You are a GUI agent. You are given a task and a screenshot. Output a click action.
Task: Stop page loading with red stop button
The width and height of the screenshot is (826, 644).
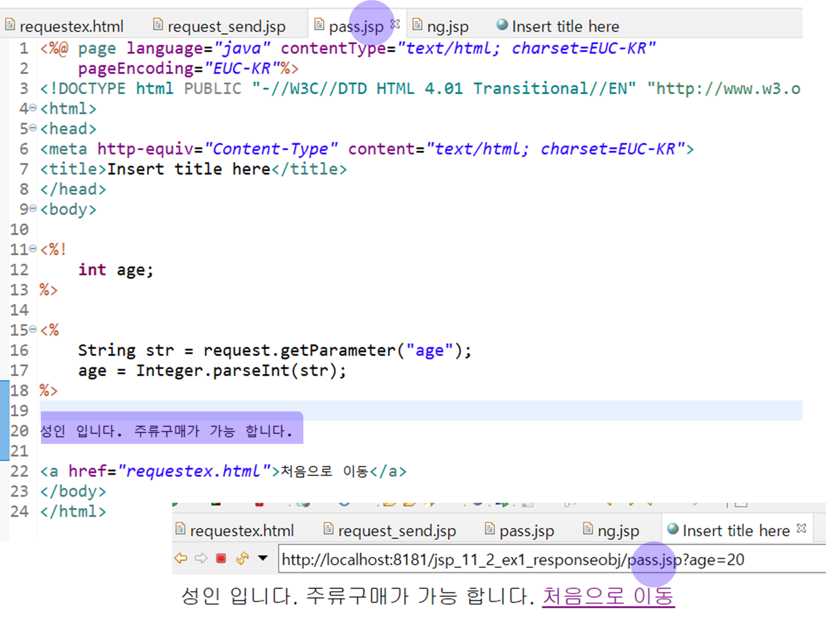[221, 558]
